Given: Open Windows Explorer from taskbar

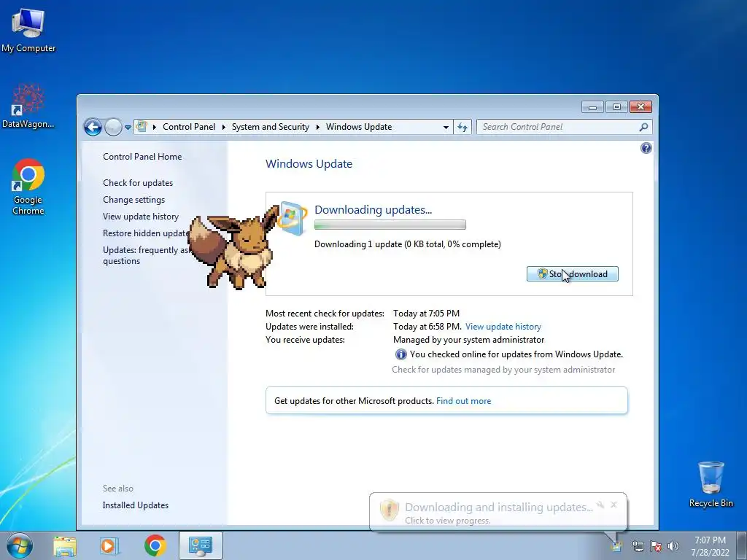Looking at the screenshot, I should coord(65,545).
